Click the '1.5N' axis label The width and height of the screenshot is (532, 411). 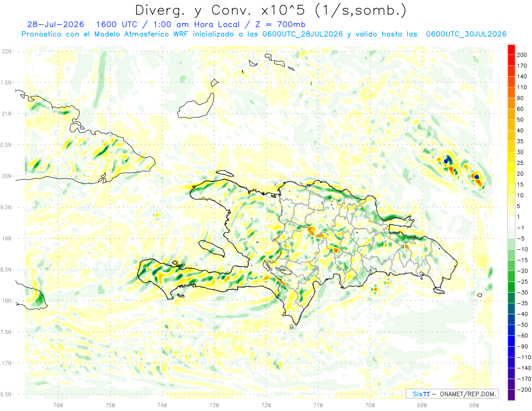tap(6, 82)
